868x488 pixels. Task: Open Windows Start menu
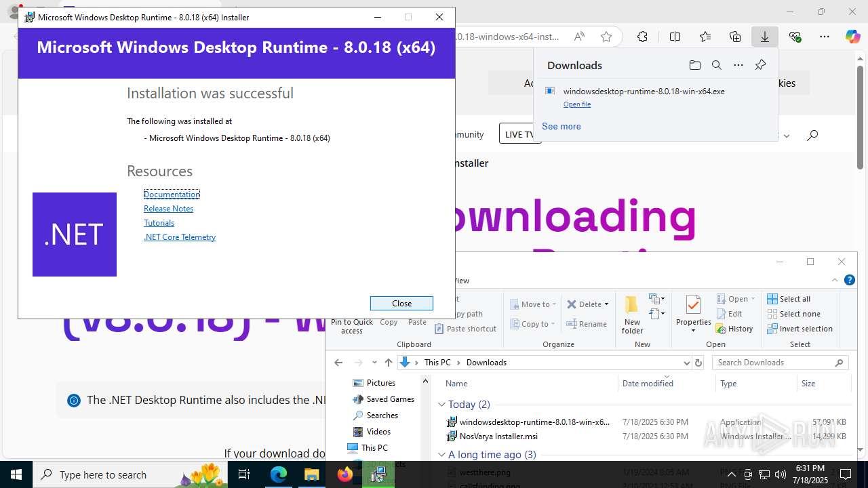tap(16, 474)
